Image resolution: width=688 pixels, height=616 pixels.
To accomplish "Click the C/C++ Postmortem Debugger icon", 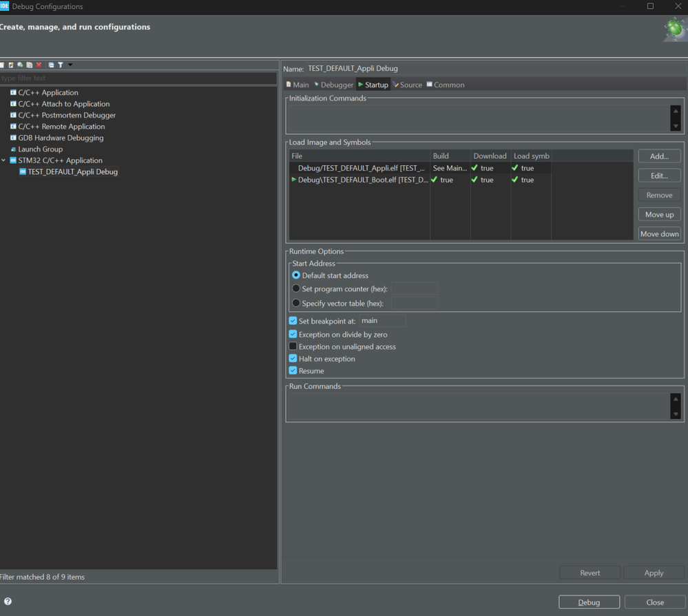I will tap(13, 116).
